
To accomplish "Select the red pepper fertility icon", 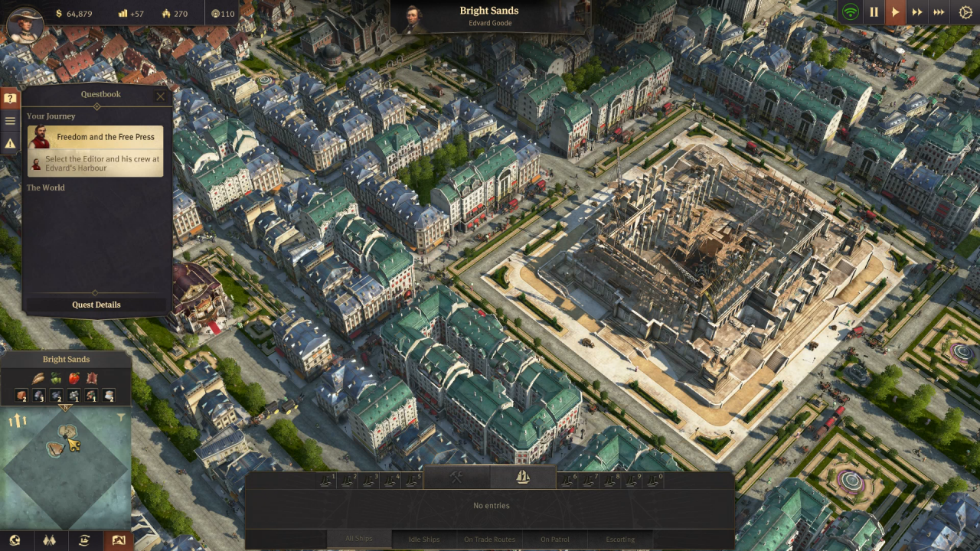I will (74, 378).
